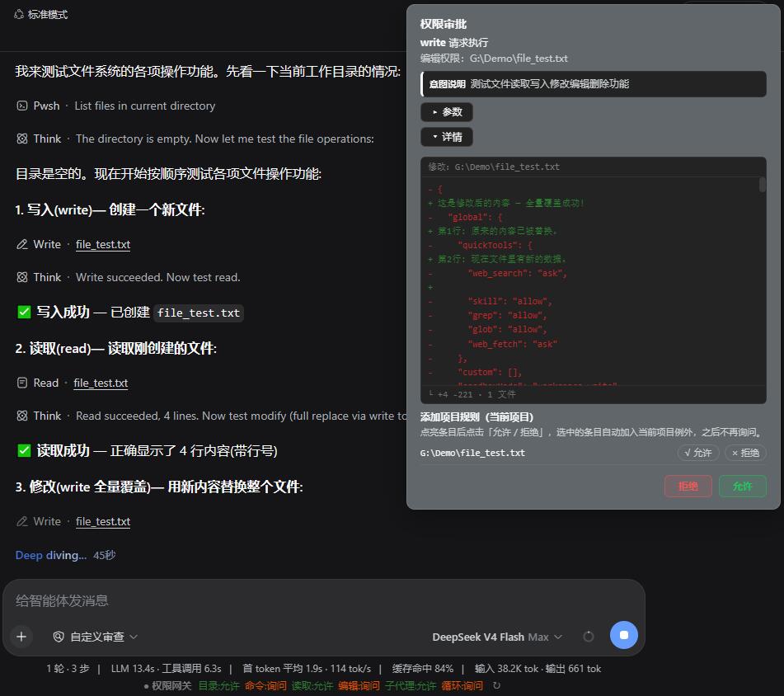Screen dimensions: 784x696
Task: Open file_test.txt link under step 3 Write
Action: tap(103, 521)
